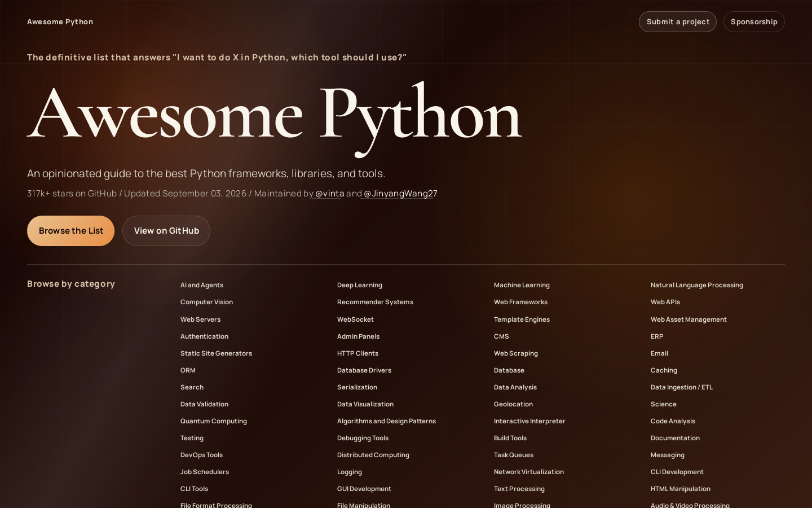Viewport: 812px width, 508px height.
Task: Open the CMS category link
Action: pos(501,336)
